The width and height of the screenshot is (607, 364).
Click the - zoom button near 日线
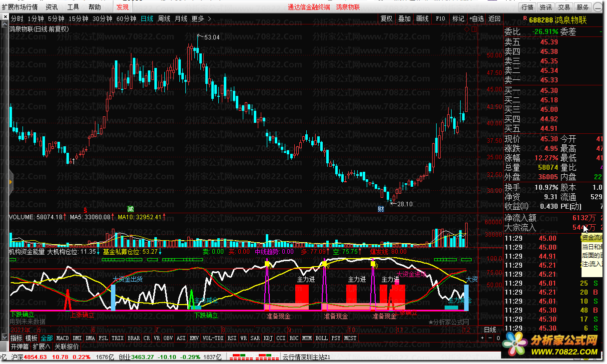tap(490, 338)
